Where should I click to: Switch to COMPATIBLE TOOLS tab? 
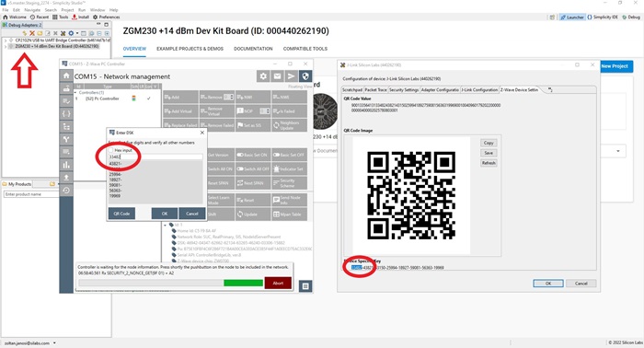pyautogui.click(x=305, y=49)
